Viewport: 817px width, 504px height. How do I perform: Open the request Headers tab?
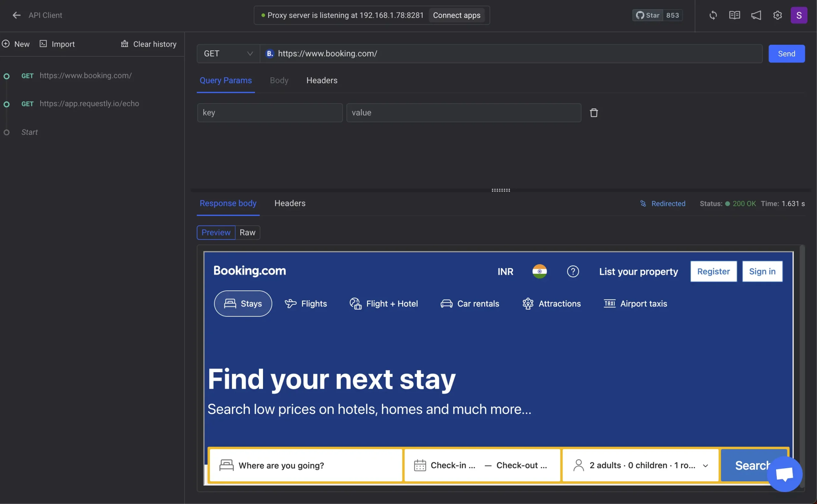click(x=322, y=80)
